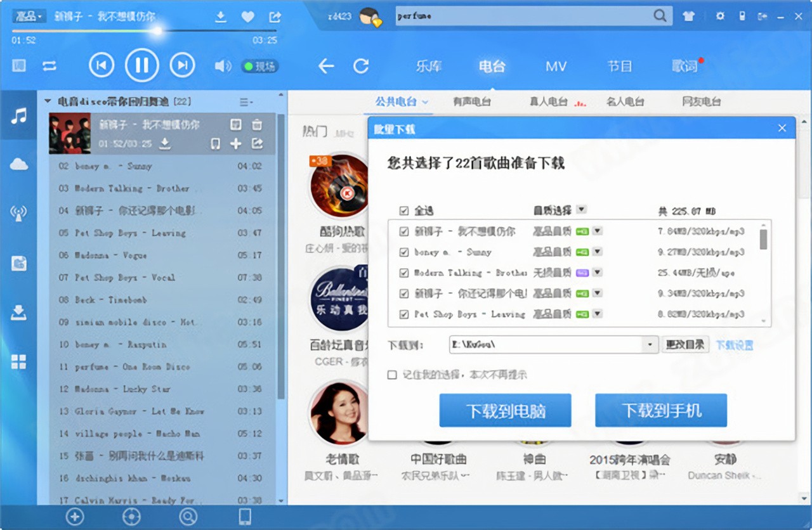The width and height of the screenshot is (812, 530).
Task: Open the download manager in the sidebar
Action: 19,313
